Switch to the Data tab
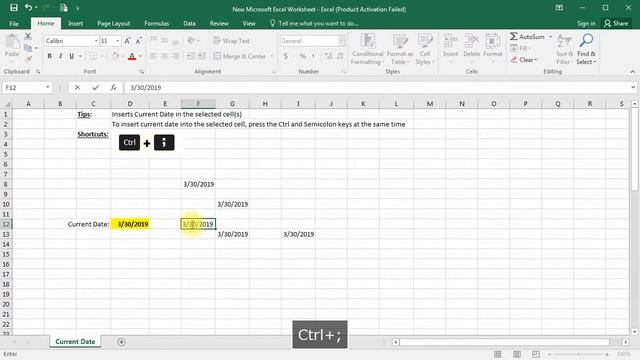 pos(189,24)
